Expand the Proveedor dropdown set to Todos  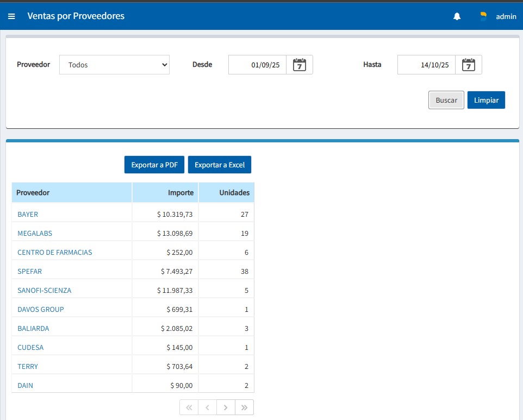[114, 65]
